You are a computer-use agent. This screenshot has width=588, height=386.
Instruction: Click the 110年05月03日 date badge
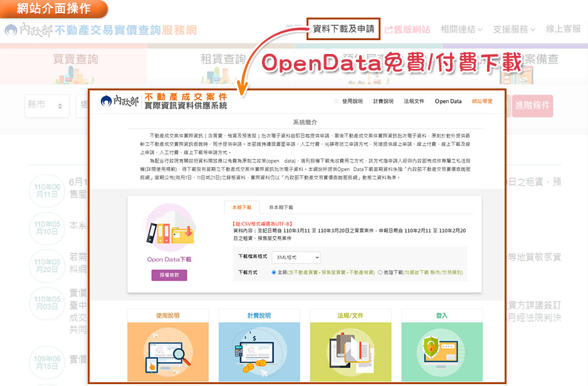click(x=47, y=303)
